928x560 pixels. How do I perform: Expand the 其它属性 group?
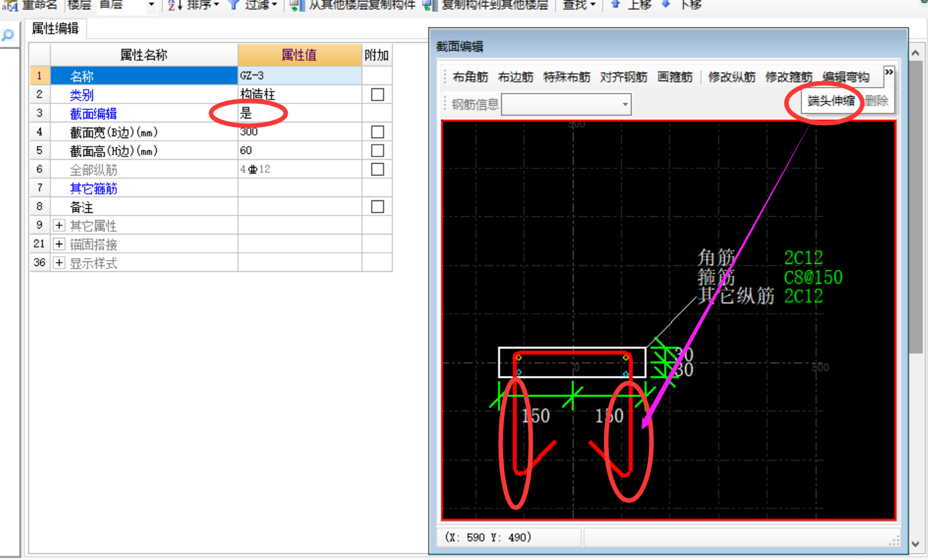click(59, 226)
